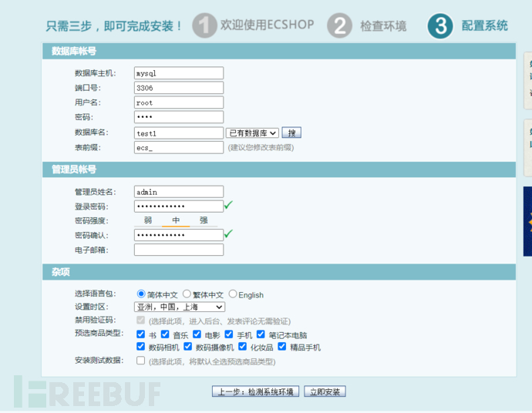Image resolution: width=532 pixels, height=413 pixels.
Task: Click the 表前缀 input field
Action: [179, 147]
